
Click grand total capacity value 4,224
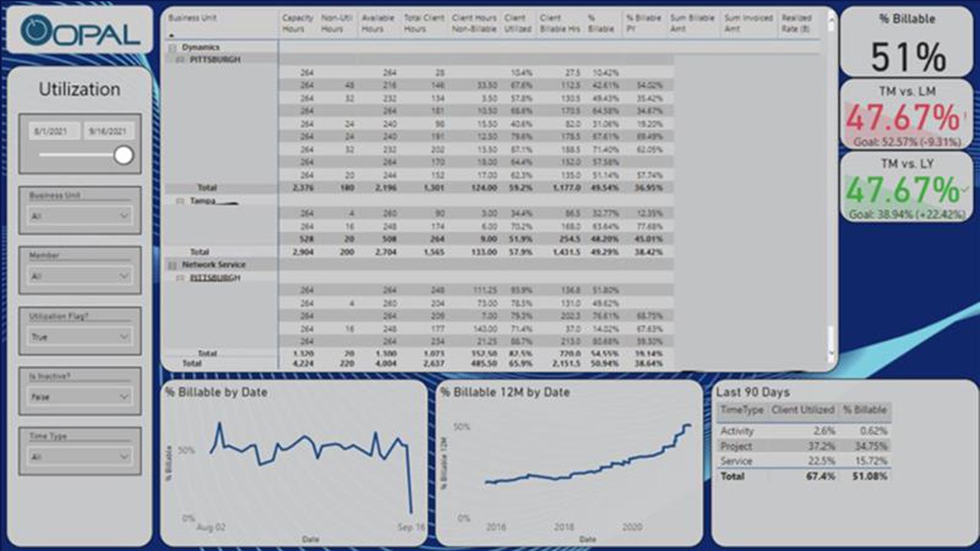[x=304, y=364]
